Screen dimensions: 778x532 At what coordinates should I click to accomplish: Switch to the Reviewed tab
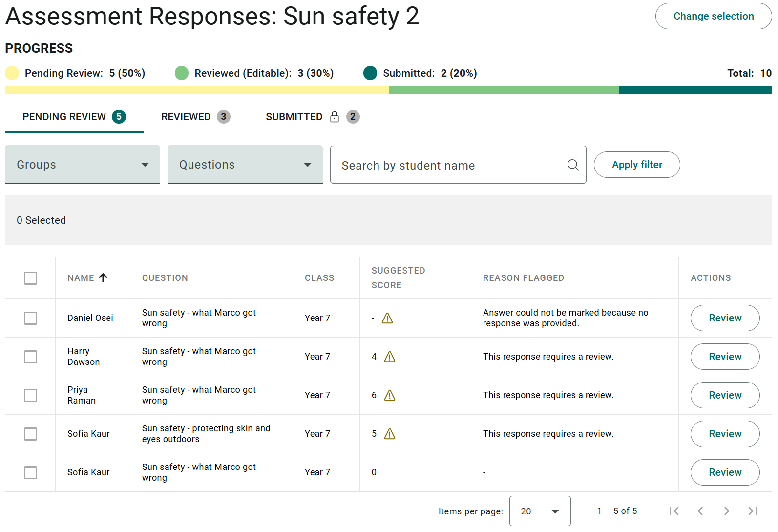[195, 117]
